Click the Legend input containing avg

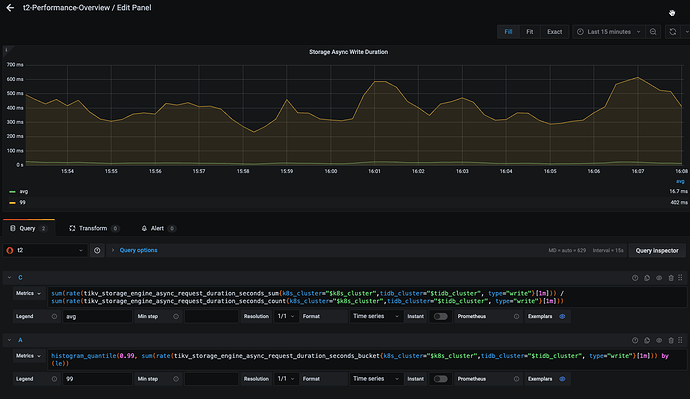[x=97, y=316]
